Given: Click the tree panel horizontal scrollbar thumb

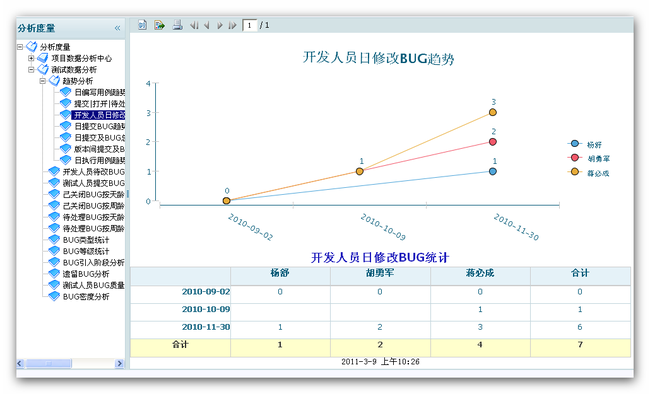Looking at the screenshot, I should click(x=49, y=364).
